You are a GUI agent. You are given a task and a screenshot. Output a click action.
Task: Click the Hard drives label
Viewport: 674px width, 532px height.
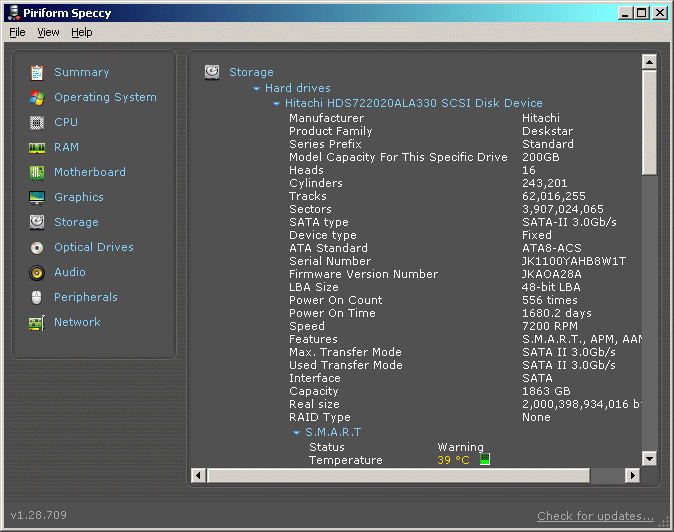click(297, 88)
